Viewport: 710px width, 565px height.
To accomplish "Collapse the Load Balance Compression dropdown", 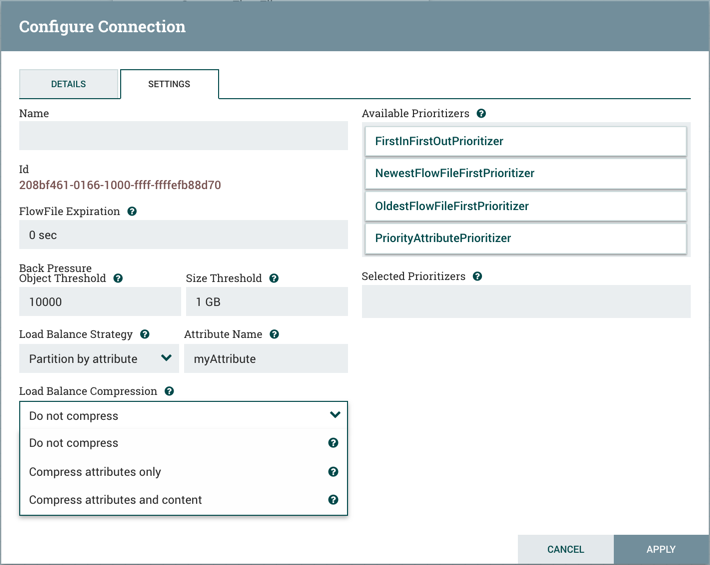I will [183, 416].
